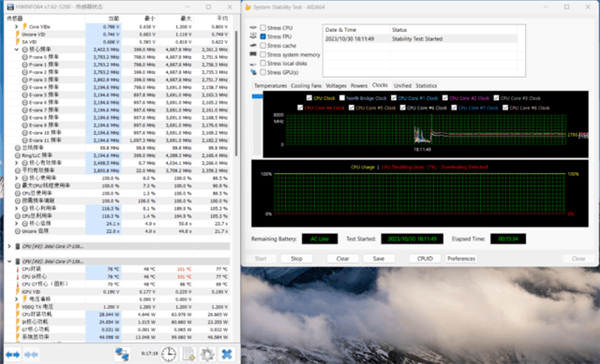Open the network remote monitoring icon
Screen dimensions: 600x364
pos(122,354)
